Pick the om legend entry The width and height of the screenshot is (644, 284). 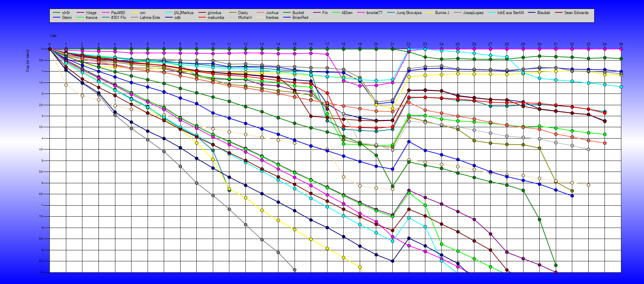point(142,13)
